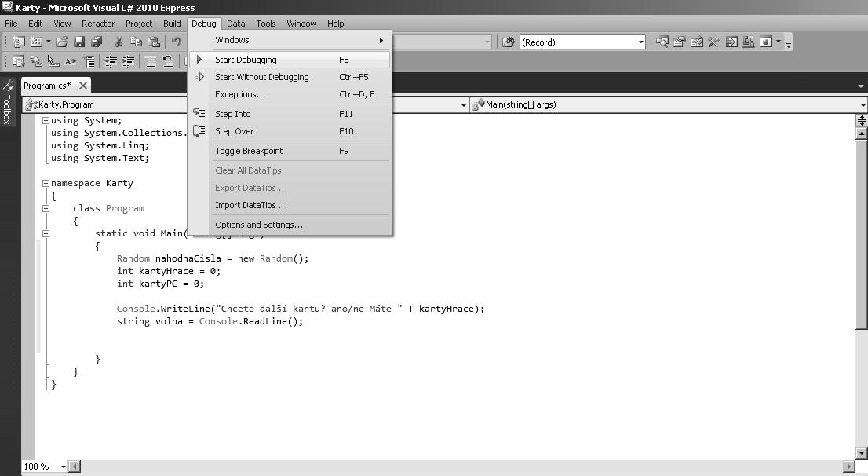Click the Cut scissors icon
This screenshot has width=868, height=476.
(119, 42)
